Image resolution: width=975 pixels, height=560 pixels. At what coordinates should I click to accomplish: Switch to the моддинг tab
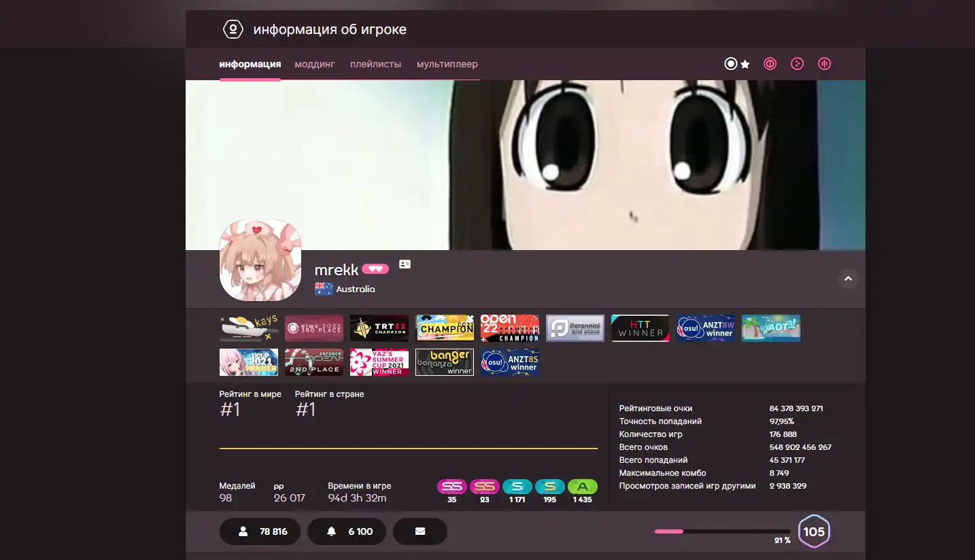315,64
